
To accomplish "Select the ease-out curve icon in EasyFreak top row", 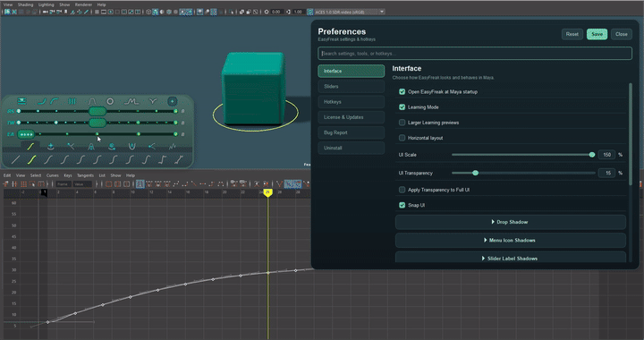I will 55,101.
